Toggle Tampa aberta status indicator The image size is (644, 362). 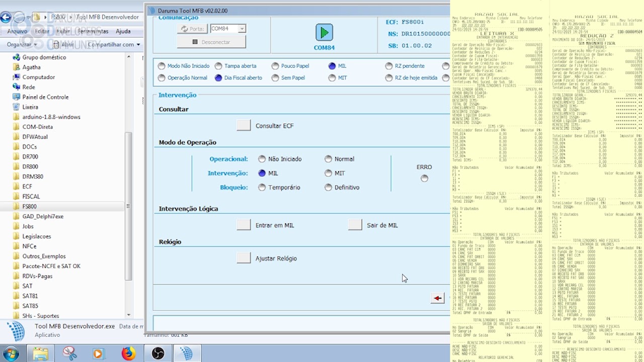(x=218, y=66)
